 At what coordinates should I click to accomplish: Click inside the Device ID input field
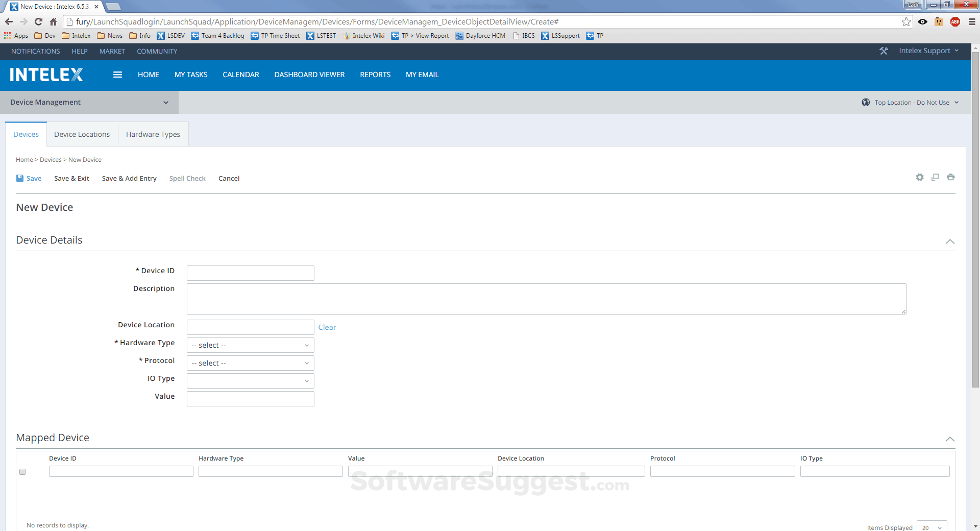[x=250, y=273]
